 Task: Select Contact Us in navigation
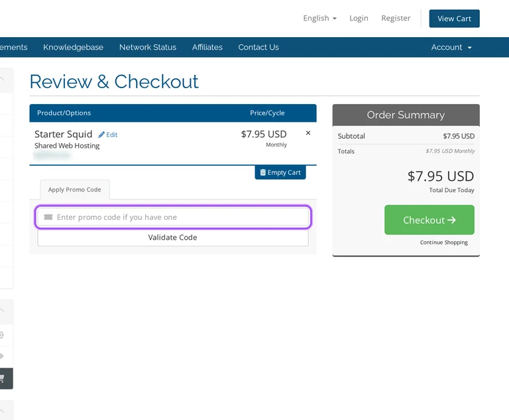click(258, 47)
